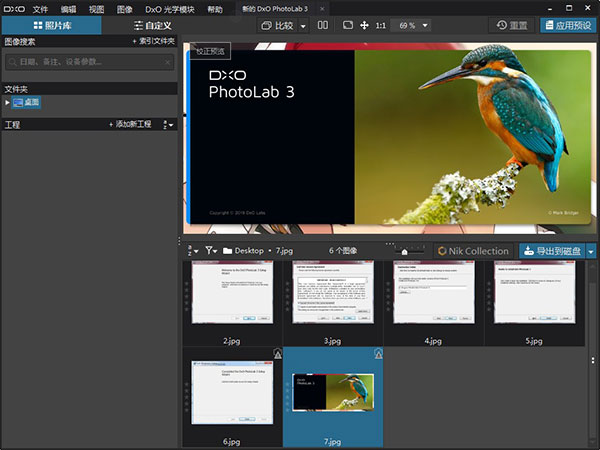Switch to the 自定义 customize tab

152,24
